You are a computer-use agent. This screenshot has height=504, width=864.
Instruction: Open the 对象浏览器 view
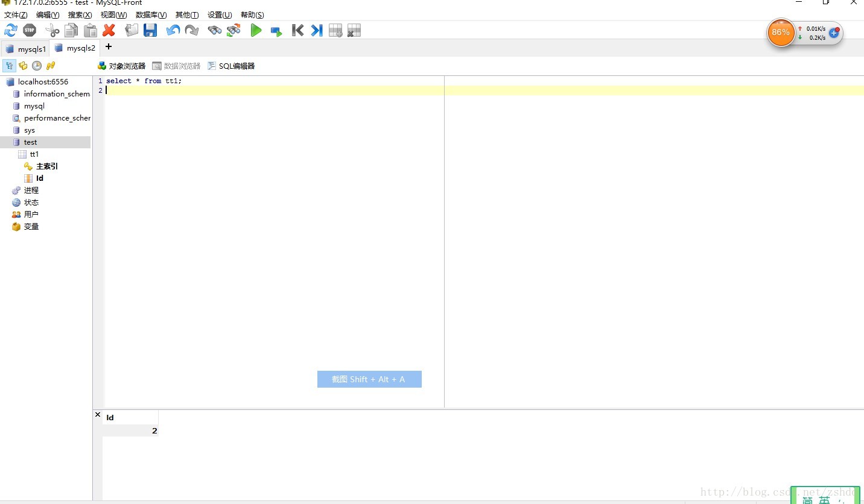121,66
